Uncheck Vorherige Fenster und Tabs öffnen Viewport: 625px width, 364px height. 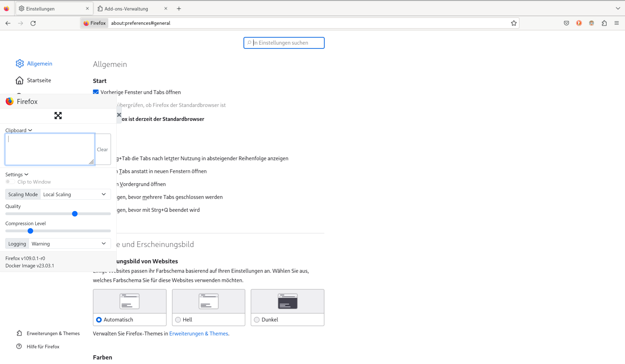[96, 92]
